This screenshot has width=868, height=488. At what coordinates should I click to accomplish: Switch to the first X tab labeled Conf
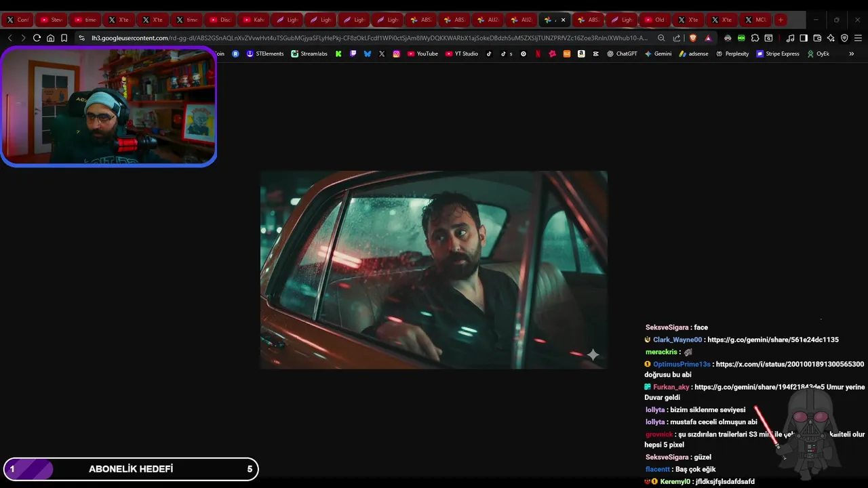(18, 20)
